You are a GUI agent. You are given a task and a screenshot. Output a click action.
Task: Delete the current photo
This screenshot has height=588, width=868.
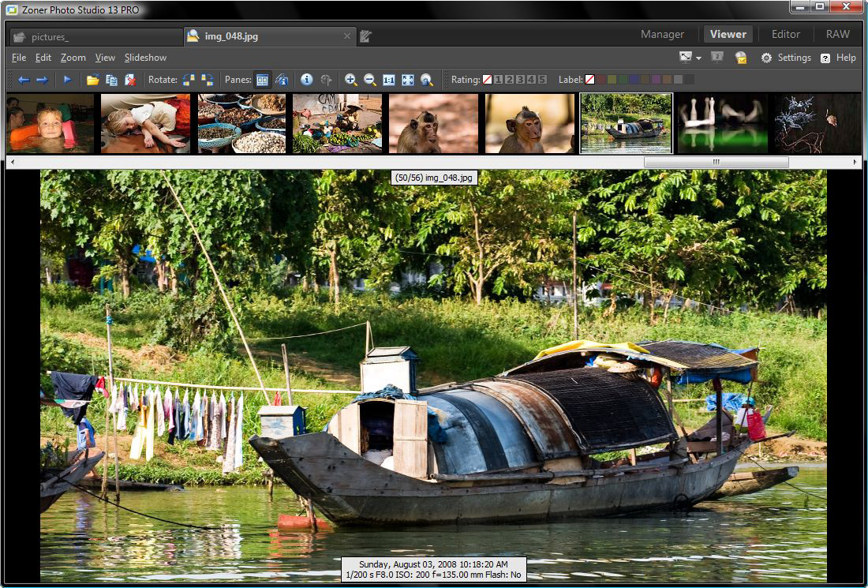click(x=129, y=79)
